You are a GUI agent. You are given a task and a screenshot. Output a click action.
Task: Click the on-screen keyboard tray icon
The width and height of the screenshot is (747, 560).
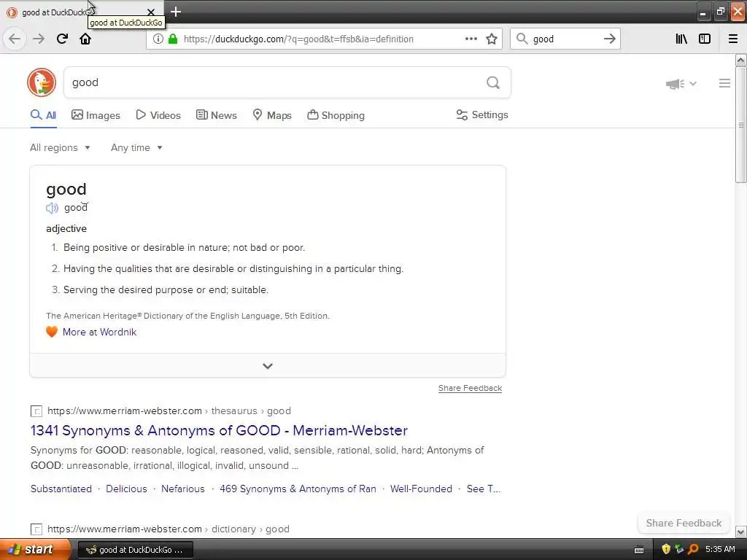(639, 550)
